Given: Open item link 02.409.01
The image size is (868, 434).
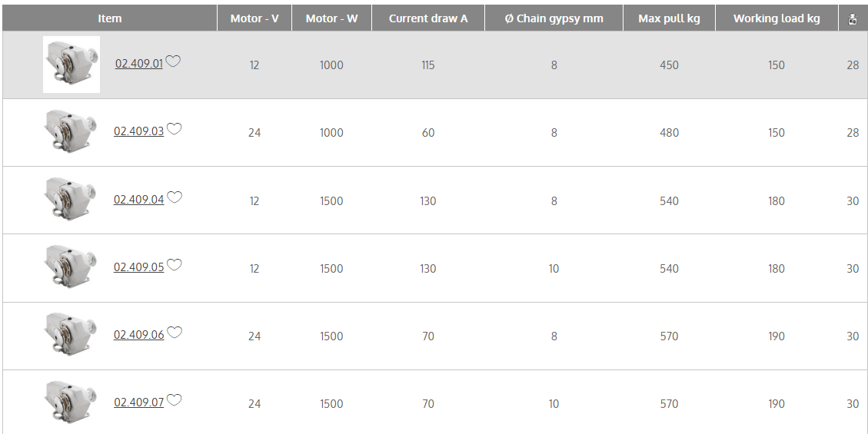Looking at the screenshot, I should point(139,64).
